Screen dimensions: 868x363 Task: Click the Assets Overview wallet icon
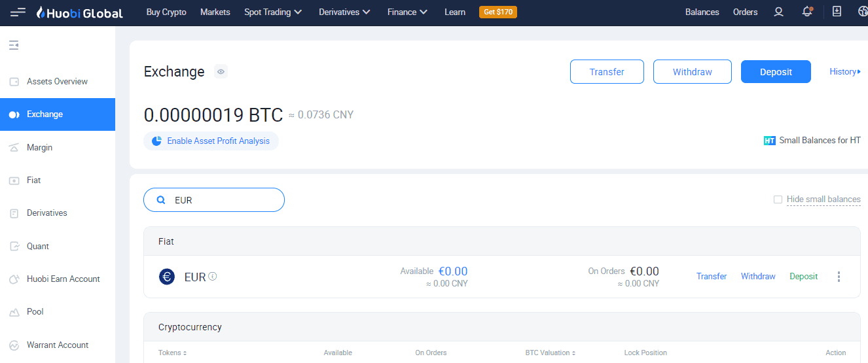[14, 82]
